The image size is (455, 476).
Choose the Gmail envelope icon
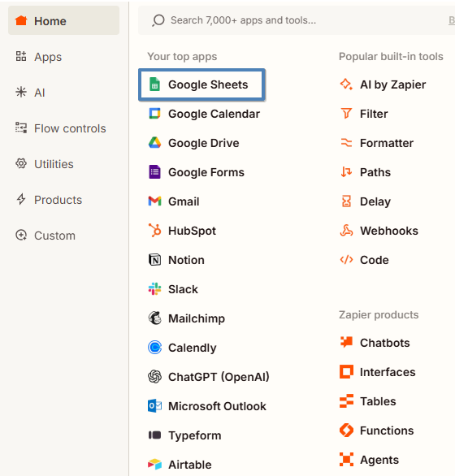click(x=154, y=201)
